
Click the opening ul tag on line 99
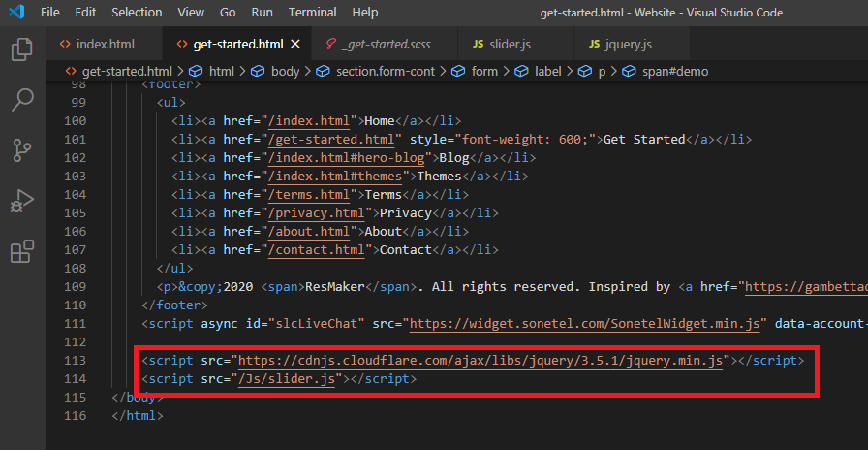171,103
